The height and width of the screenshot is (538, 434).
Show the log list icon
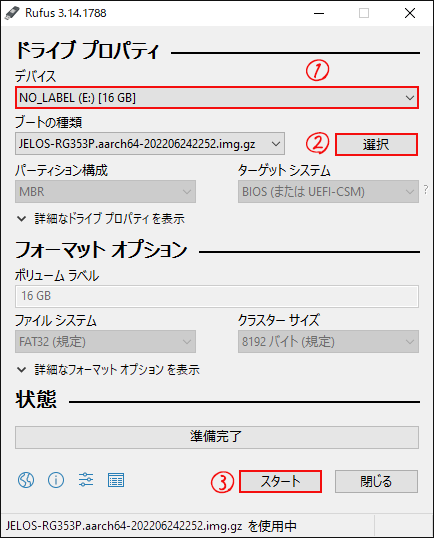point(116,480)
